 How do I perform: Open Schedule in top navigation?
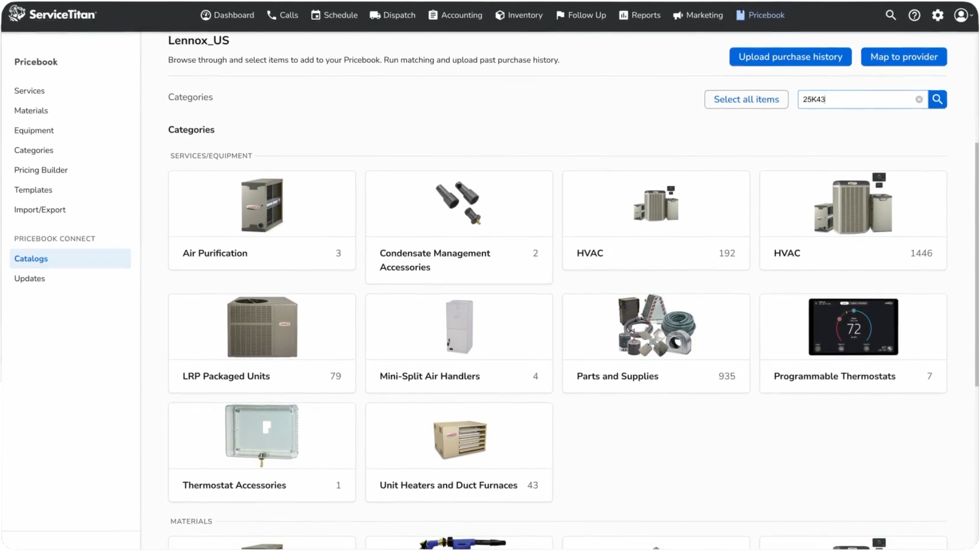pyautogui.click(x=334, y=15)
